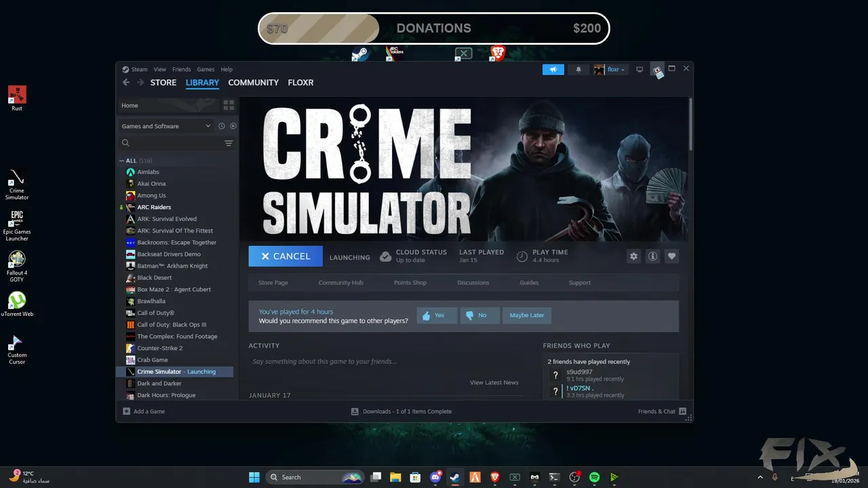Open Community Hub link

click(341, 283)
